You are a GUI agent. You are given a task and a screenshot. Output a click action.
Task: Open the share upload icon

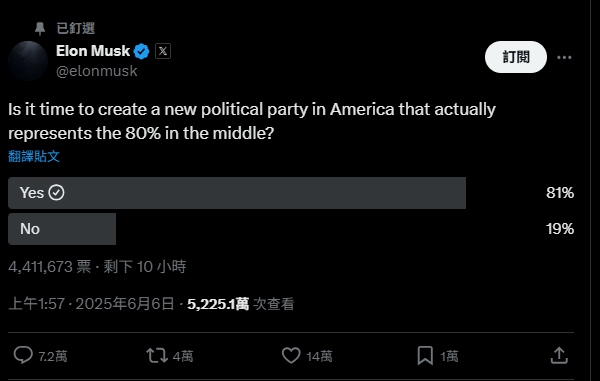(559, 355)
